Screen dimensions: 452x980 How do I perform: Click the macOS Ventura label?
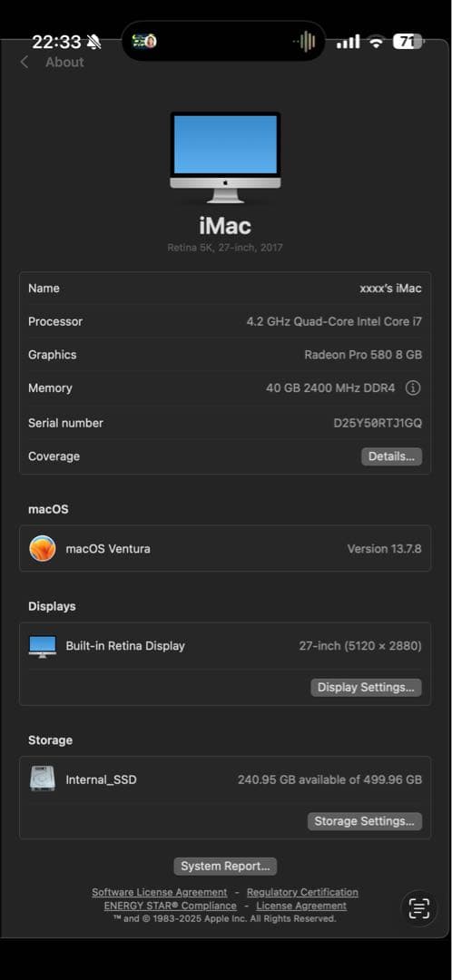pyautogui.click(x=108, y=549)
